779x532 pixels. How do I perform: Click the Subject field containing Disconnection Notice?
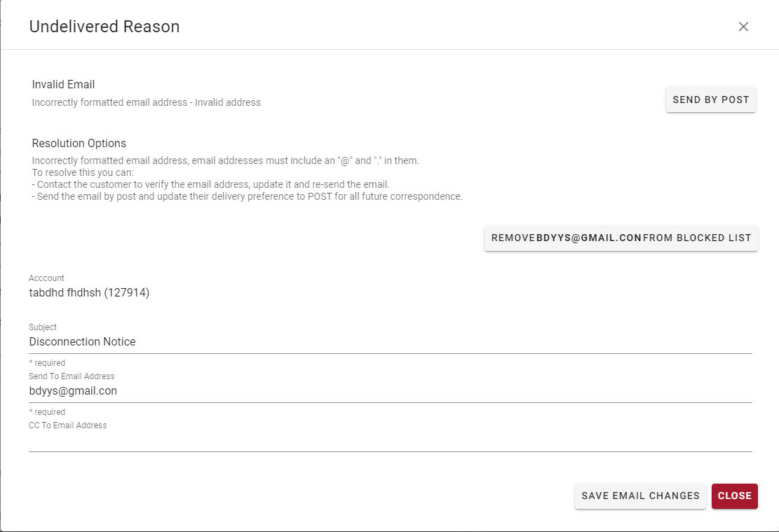click(x=390, y=342)
